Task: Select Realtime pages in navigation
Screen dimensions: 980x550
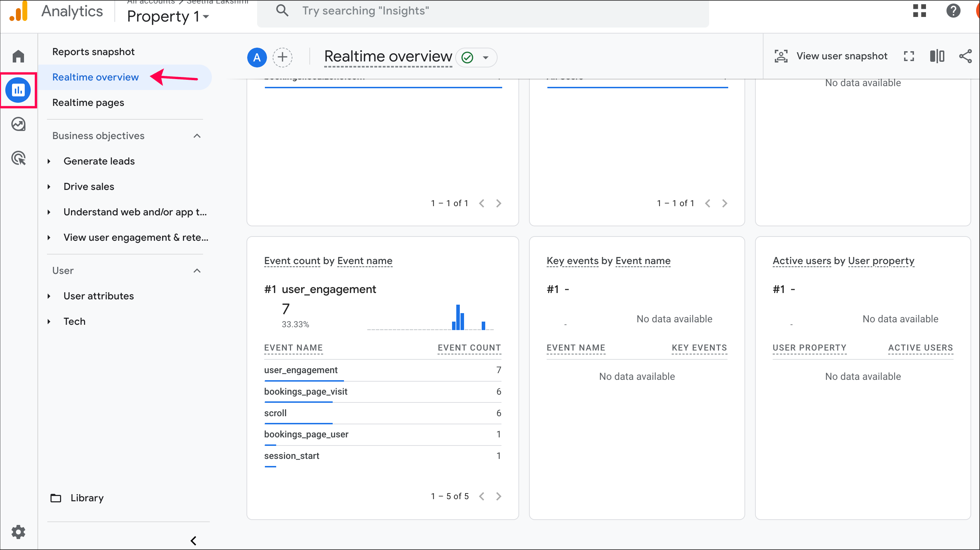Action: pyautogui.click(x=88, y=103)
